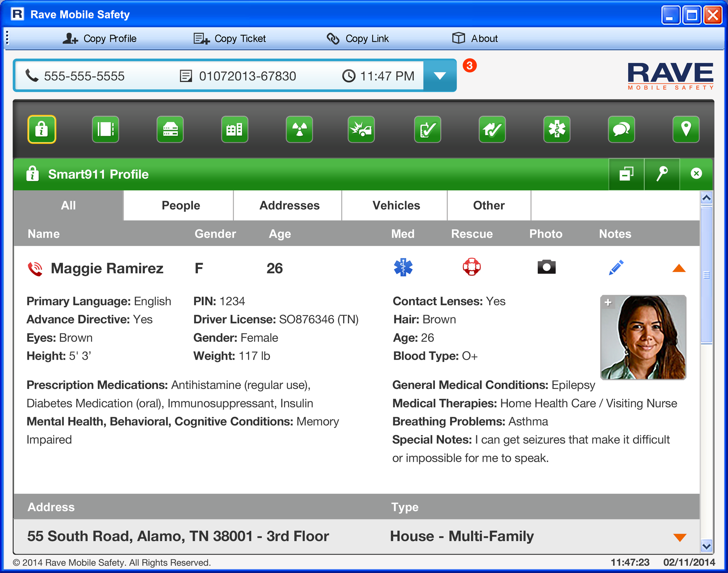Image resolution: width=728 pixels, height=573 pixels.
Task: Open the chat messages toolbar icon
Action: click(x=621, y=129)
